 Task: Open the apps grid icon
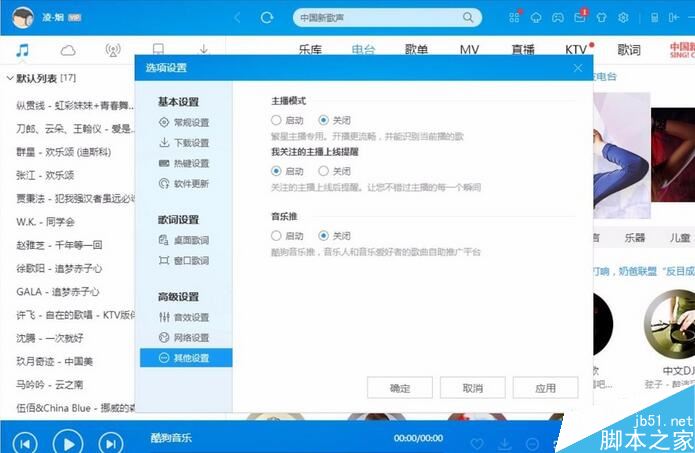pos(514,17)
